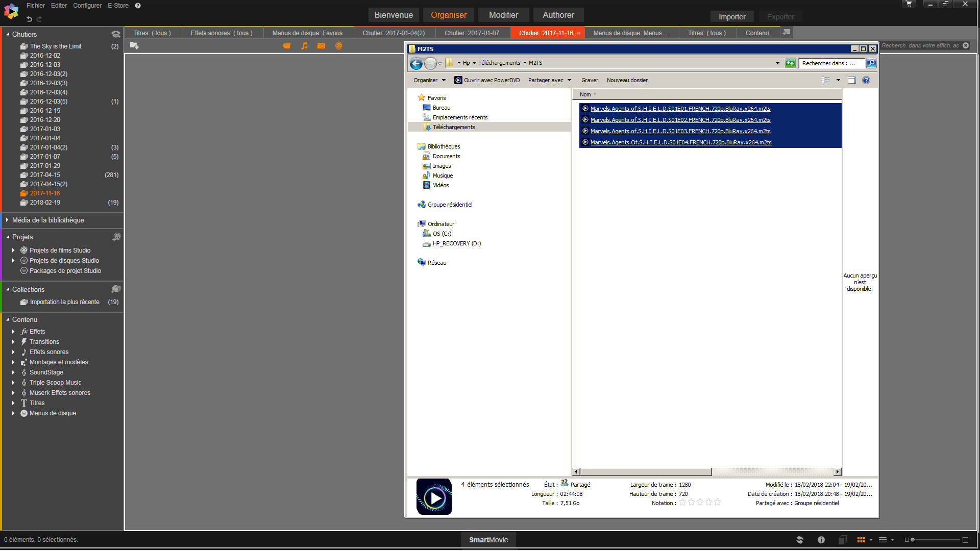The image size is (980, 551).
Task: Switch to orange thumbnail grid view
Action: [861, 540]
